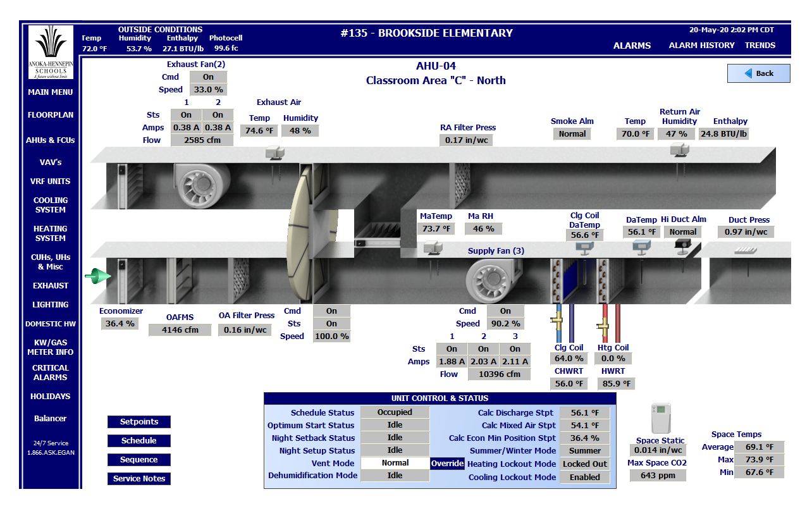
Task: Open the LIGHTING page
Action: (51, 305)
